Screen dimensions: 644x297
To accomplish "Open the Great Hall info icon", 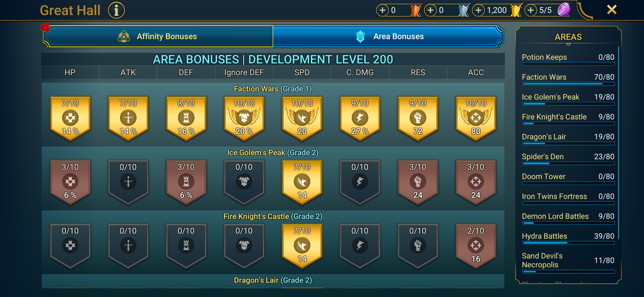I will click(116, 10).
